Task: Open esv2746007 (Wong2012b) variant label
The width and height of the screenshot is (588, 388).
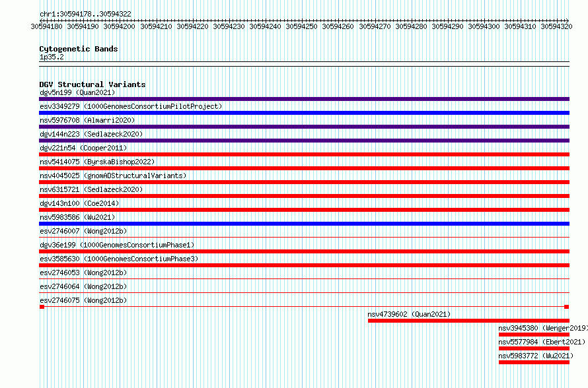Action: coord(83,231)
